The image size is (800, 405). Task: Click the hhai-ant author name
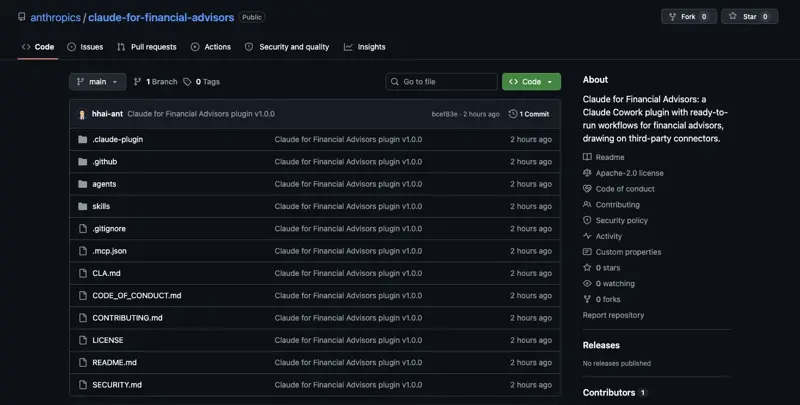107,114
